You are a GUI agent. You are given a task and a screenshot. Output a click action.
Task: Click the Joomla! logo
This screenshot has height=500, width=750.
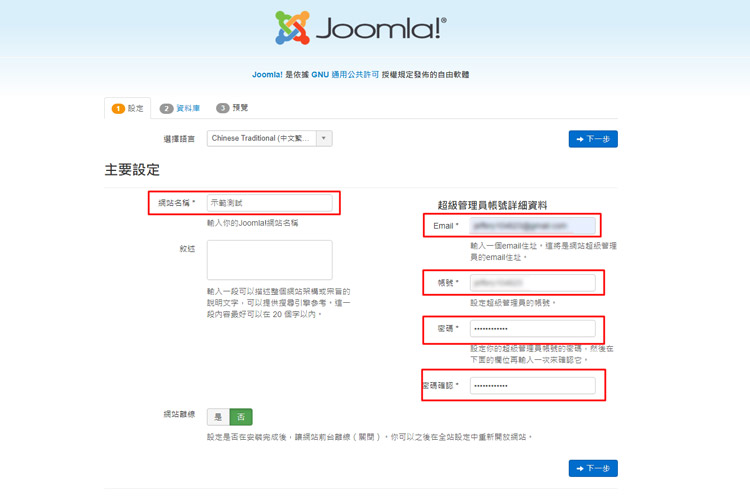[x=361, y=28]
